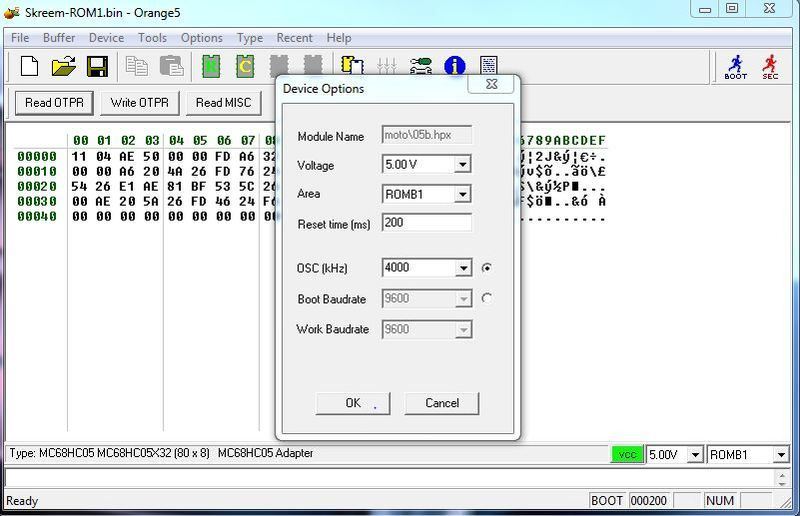This screenshot has width=800, height=516.
Task: Select the Boot Baudrate radio button
Action: pyautogui.click(x=487, y=298)
